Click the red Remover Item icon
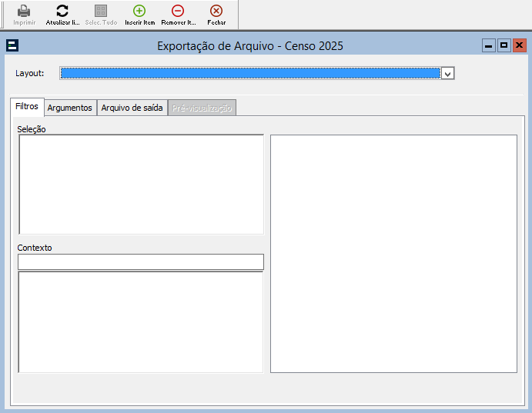 178,11
